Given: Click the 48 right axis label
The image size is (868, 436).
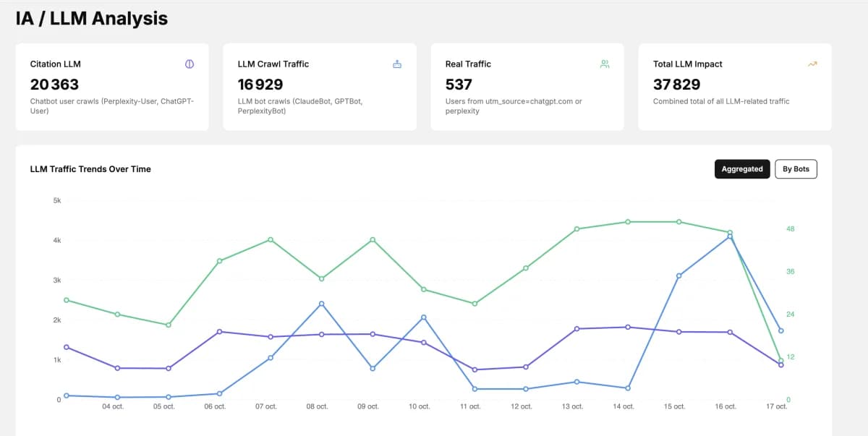Looking at the screenshot, I should click(791, 229).
